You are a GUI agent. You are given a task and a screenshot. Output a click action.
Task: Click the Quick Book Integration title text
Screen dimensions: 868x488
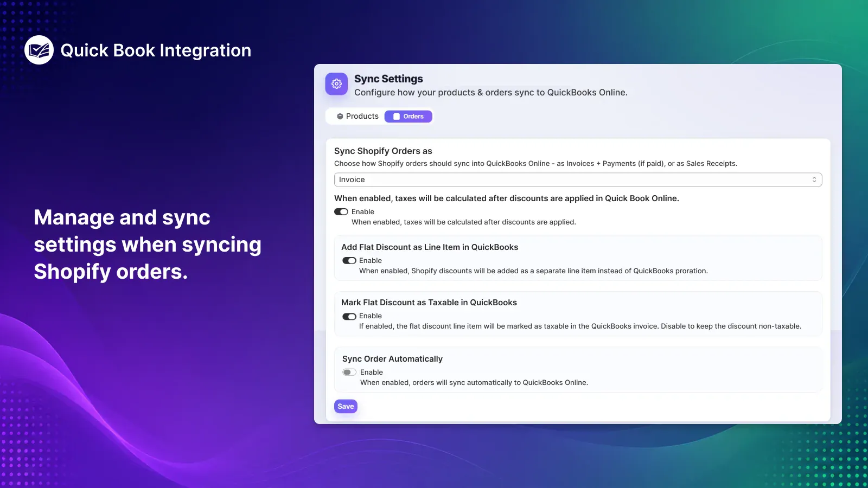(x=156, y=50)
